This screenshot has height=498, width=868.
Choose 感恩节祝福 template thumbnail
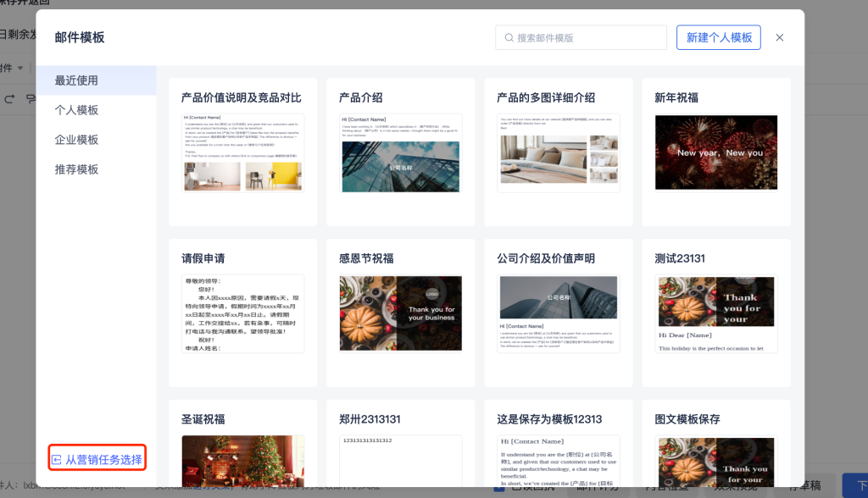click(x=401, y=313)
